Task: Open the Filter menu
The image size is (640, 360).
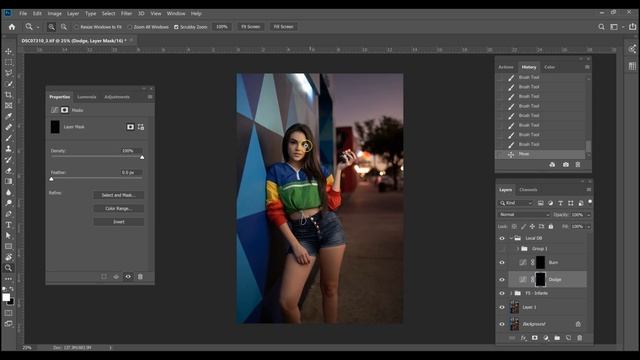Action: (x=126, y=13)
